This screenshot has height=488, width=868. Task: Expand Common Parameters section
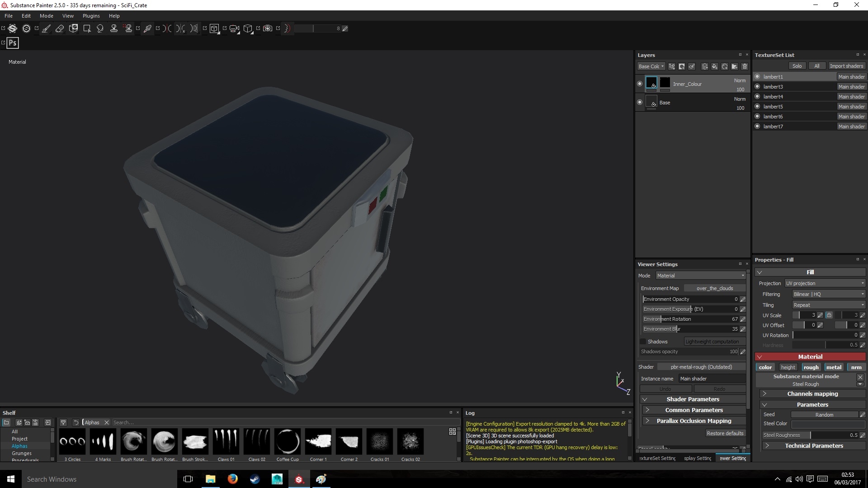click(x=694, y=410)
